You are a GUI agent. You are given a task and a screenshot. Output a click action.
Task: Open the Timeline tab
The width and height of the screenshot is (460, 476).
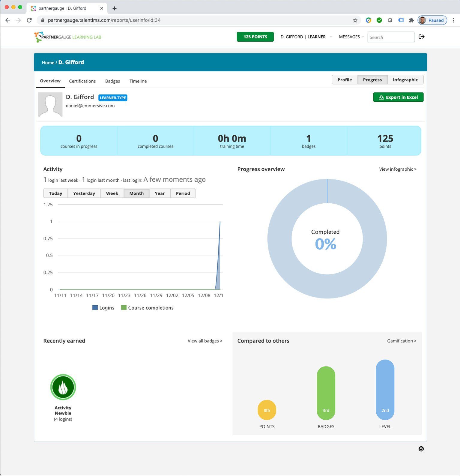point(138,81)
